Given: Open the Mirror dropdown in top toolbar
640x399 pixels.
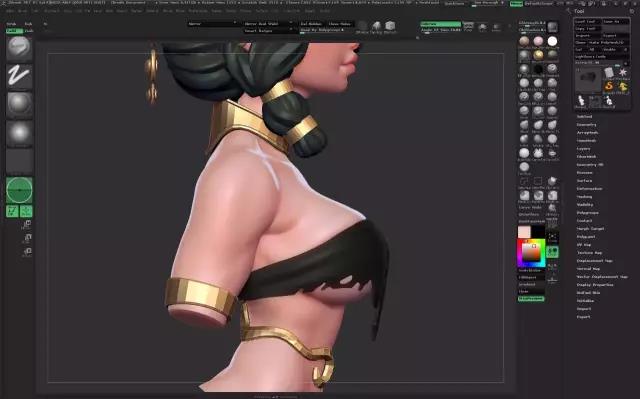Looking at the screenshot, I should 213,24.
